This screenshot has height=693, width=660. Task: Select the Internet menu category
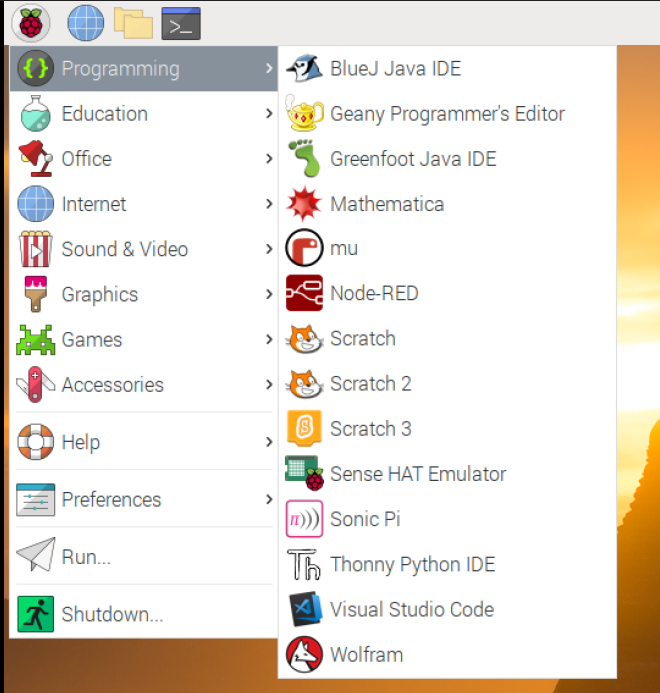pyautogui.click(x=143, y=204)
